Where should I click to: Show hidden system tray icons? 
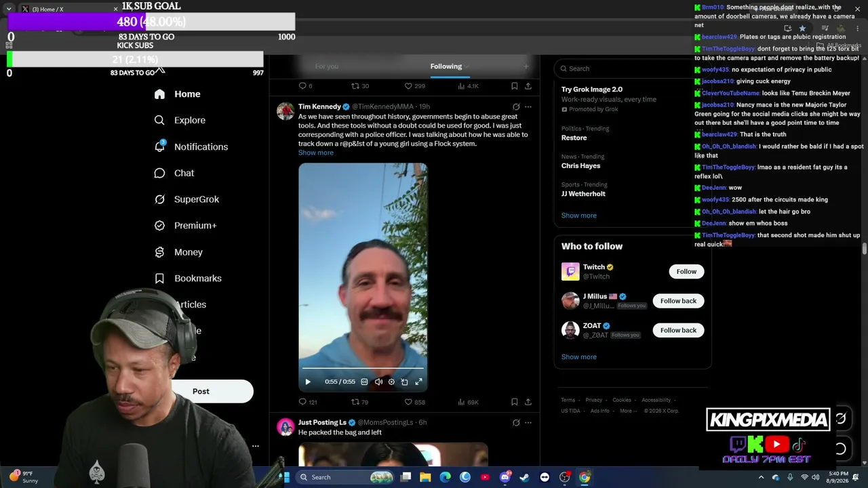tap(761, 477)
